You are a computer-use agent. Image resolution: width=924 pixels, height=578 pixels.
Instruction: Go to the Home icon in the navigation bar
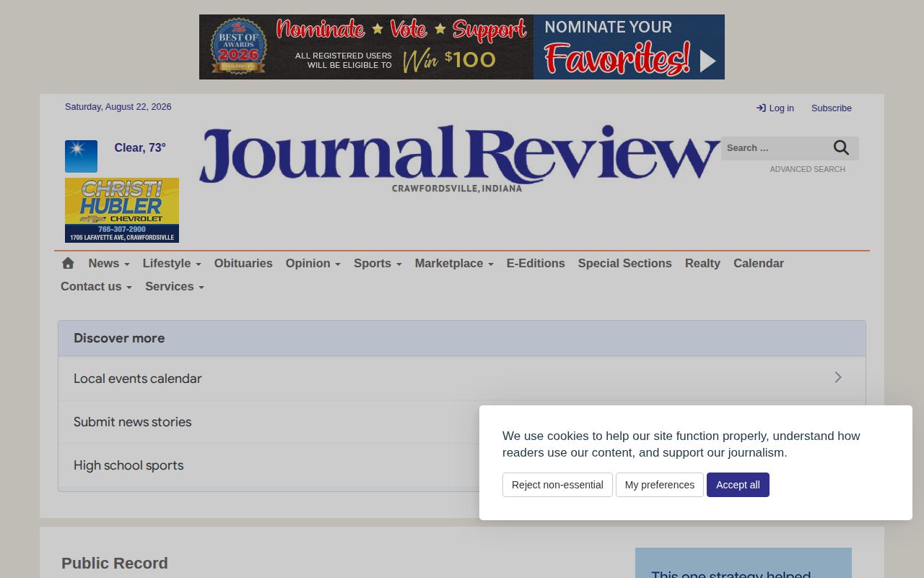[68, 263]
